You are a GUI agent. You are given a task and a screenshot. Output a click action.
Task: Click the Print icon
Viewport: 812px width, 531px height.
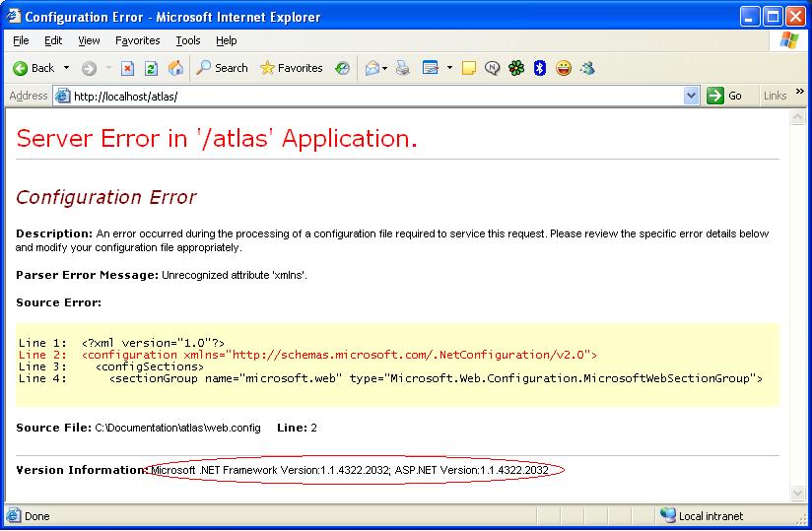pyautogui.click(x=403, y=68)
